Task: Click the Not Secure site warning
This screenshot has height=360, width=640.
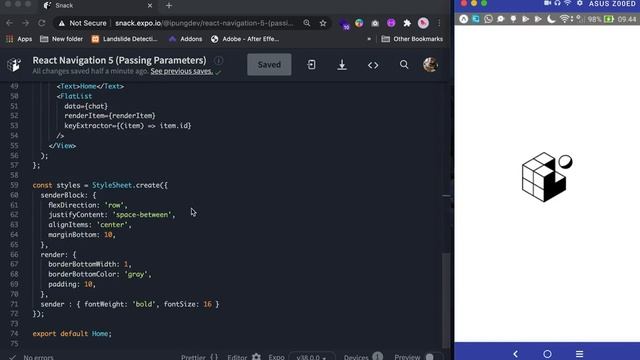Action: click(x=82, y=23)
